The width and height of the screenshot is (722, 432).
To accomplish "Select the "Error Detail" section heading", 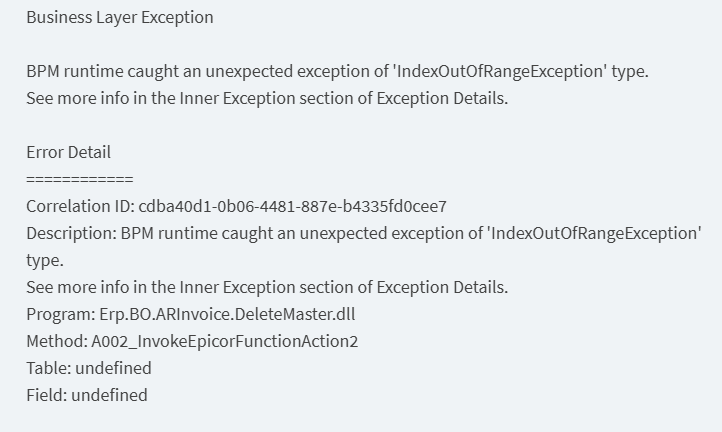I will tap(68, 152).
